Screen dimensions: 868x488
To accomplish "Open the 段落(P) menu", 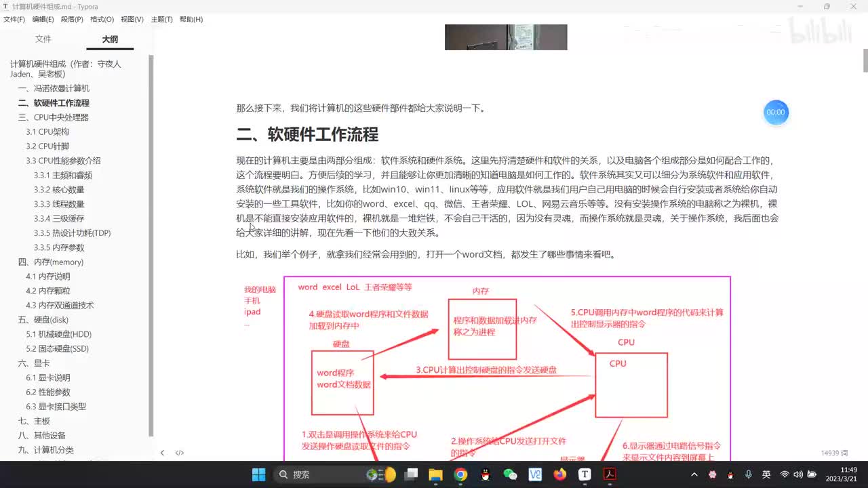I will coord(72,20).
